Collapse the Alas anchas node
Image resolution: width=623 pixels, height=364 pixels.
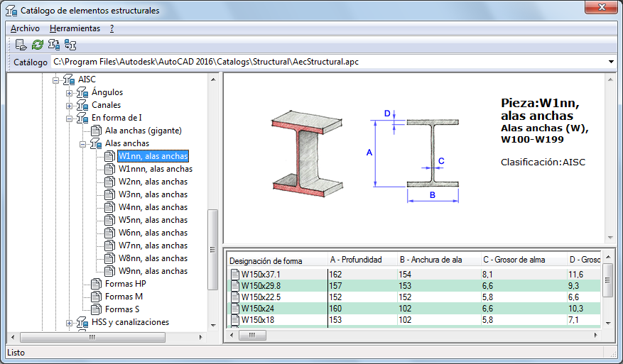click(82, 144)
